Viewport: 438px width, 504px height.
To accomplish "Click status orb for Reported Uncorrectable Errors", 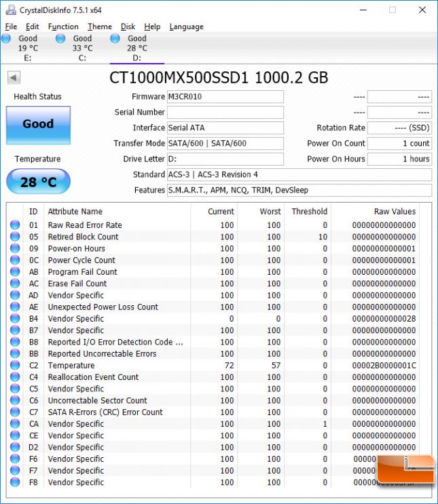I will pos(15,353).
